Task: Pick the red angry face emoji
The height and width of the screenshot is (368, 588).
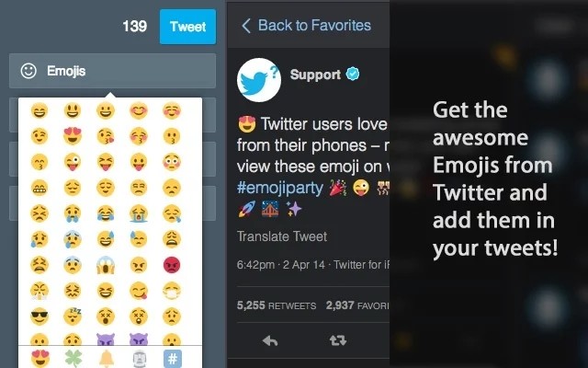Action: [x=172, y=265]
